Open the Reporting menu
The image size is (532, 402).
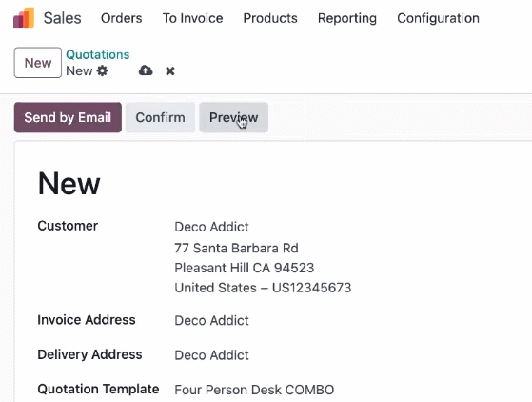click(x=347, y=18)
